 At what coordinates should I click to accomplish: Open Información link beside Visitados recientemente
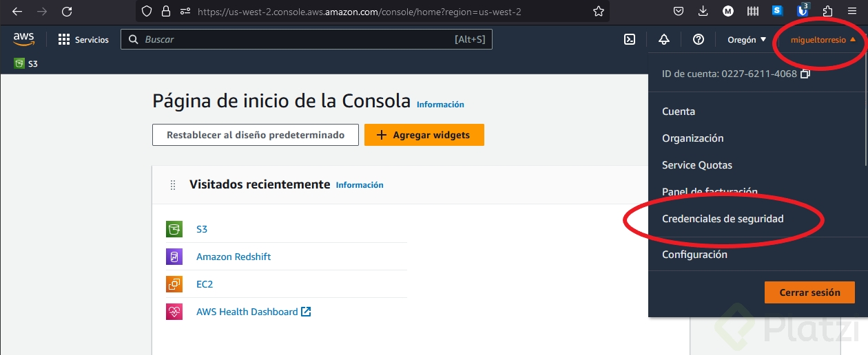click(360, 185)
